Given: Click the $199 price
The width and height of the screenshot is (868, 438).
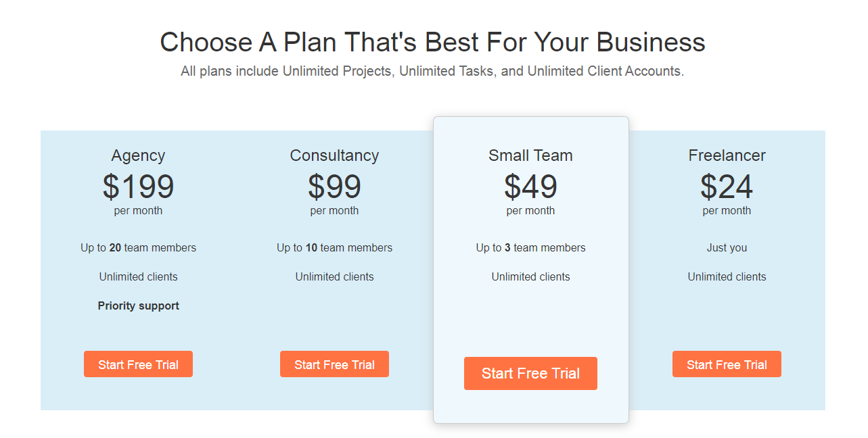Looking at the screenshot, I should coord(138,187).
